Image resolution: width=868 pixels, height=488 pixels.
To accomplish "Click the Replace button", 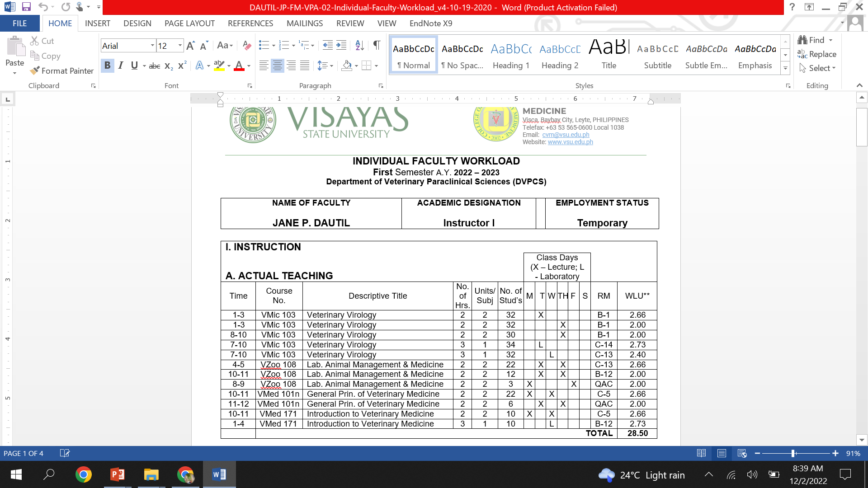I will tap(817, 54).
